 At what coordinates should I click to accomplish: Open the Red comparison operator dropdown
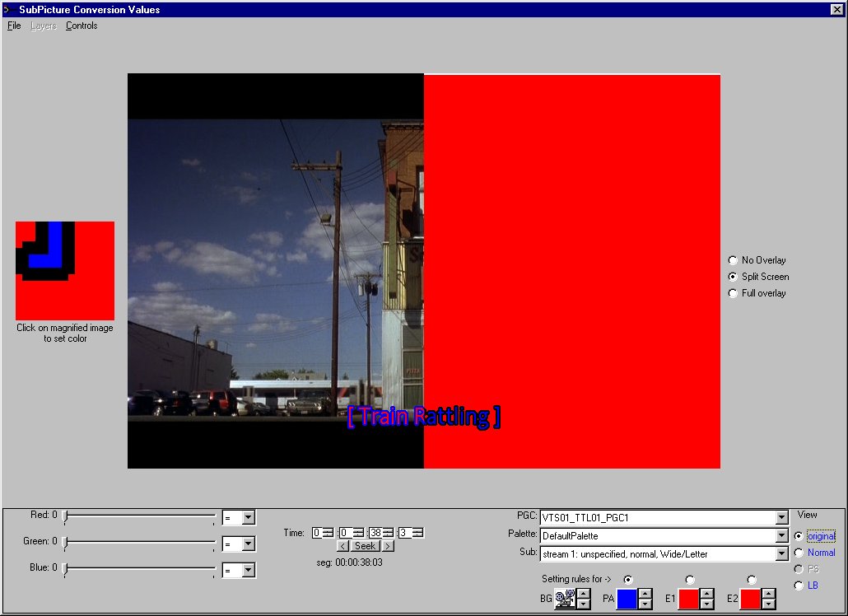click(x=249, y=518)
